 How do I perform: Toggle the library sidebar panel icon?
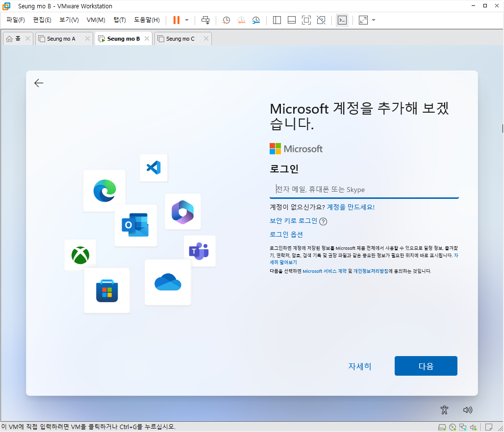[x=277, y=20]
